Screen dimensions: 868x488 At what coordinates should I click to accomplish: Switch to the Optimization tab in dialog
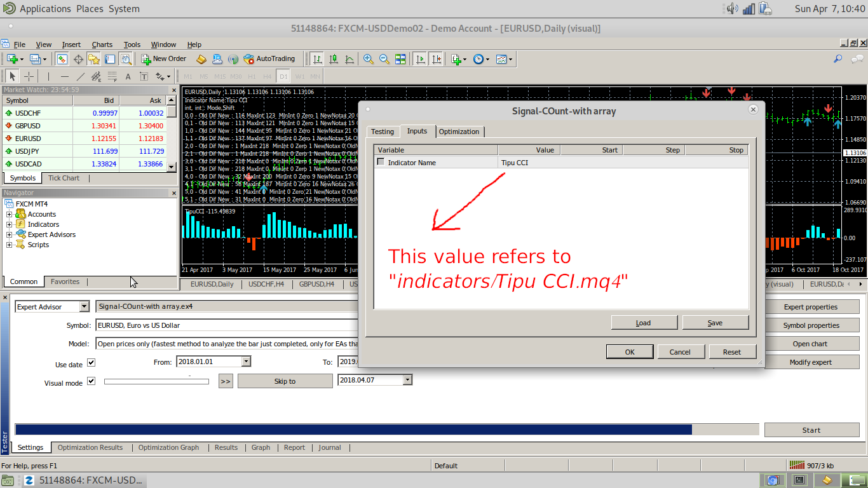pyautogui.click(x=459, y=132)
